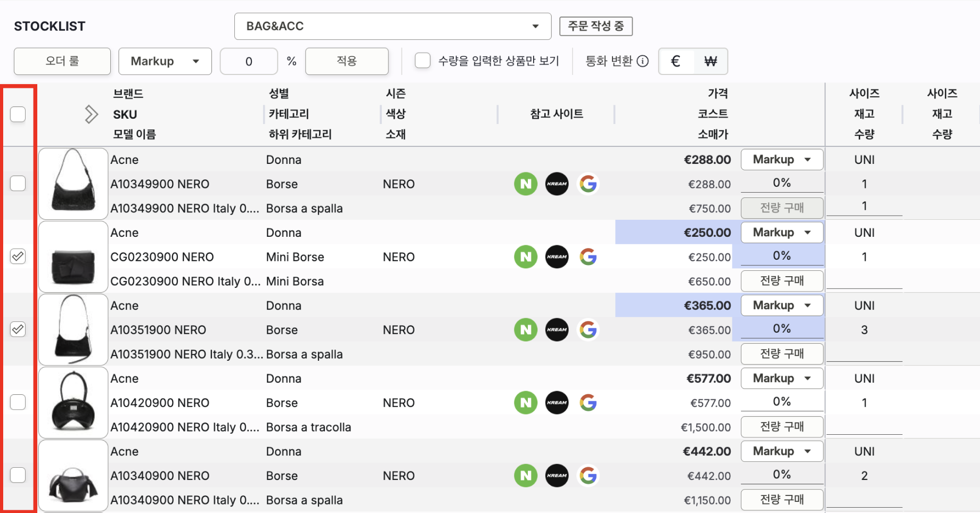Click 전량 구매 for A10351900 NERO

tap(781, 354)
